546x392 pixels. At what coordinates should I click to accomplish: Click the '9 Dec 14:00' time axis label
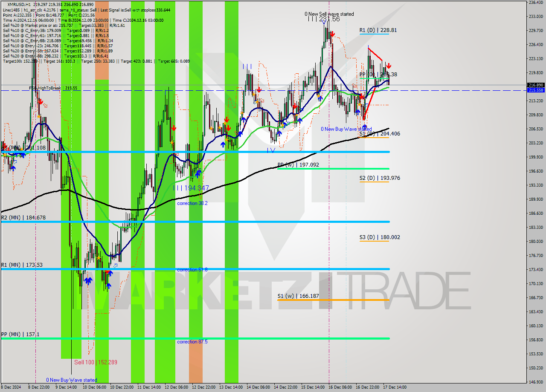(x=66, y=387)
